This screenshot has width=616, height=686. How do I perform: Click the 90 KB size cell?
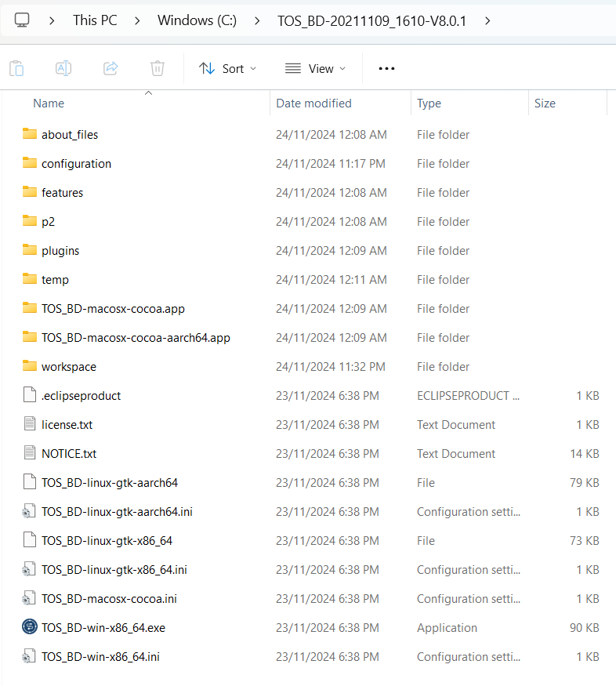pyautogui.click(x=585, y=628)
